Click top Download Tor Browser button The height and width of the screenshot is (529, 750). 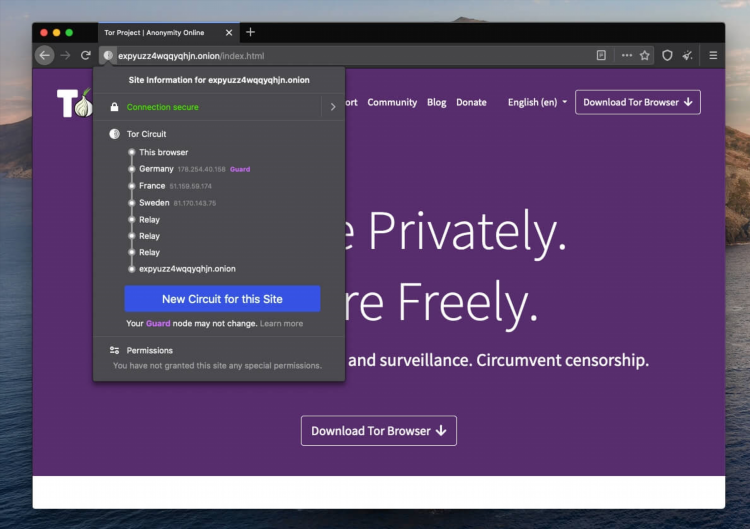(x=638, y=102)
